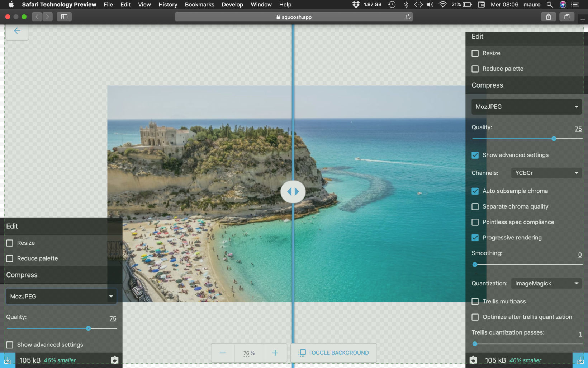Download the right side compressed image
The height and width of the screenshot is (368, 588).
580,360
